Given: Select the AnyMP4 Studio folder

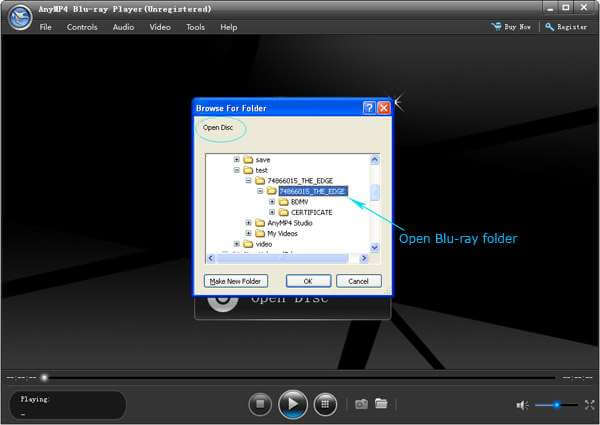Looking at the screenshot, I should [x=290, y=223].
